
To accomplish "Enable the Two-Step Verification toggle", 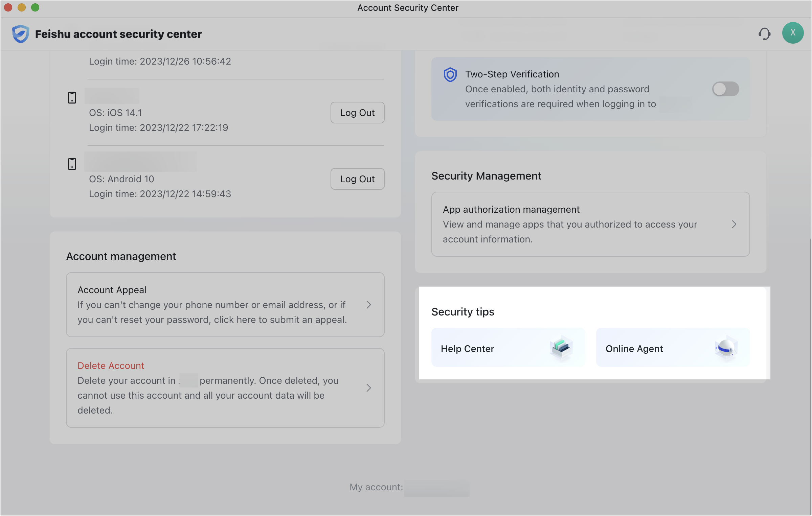I will 725,89.
